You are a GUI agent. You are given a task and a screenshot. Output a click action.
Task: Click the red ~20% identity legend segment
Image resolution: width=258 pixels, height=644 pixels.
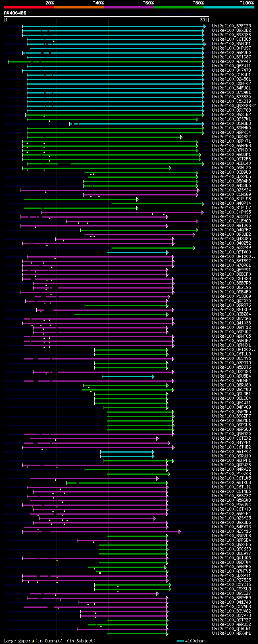point(29,7)
